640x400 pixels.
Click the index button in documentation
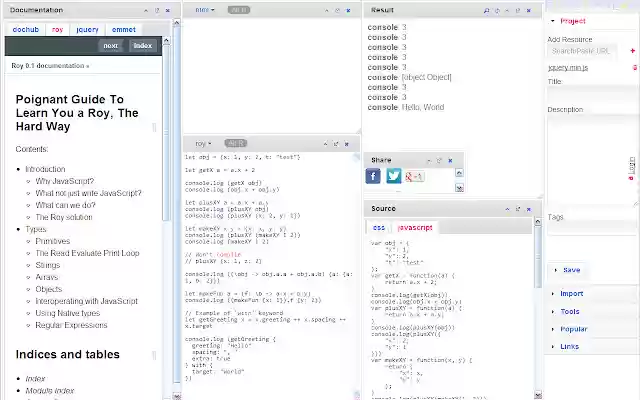142,46
